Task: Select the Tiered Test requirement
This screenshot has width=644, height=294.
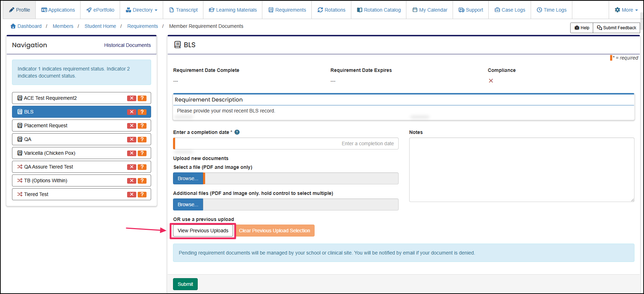Action: point(82,194)
